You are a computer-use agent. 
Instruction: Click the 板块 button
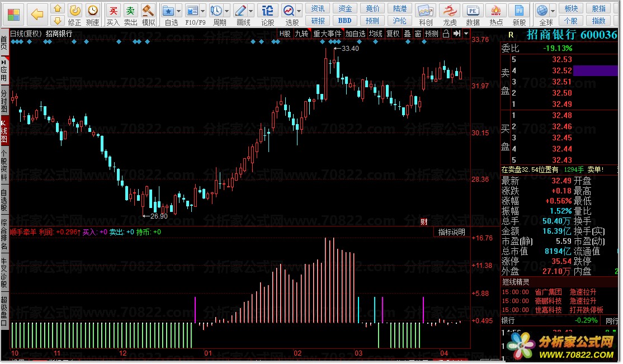tap(571, 9)
